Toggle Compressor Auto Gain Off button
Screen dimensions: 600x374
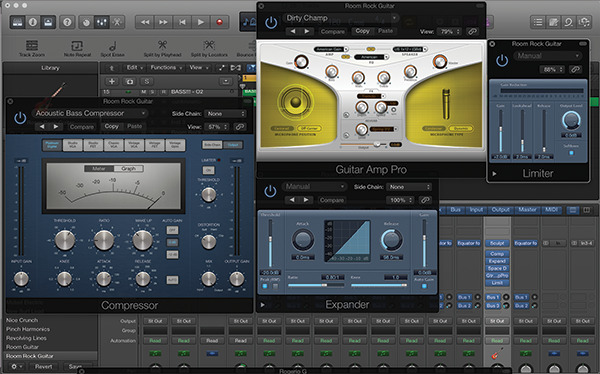172,230
